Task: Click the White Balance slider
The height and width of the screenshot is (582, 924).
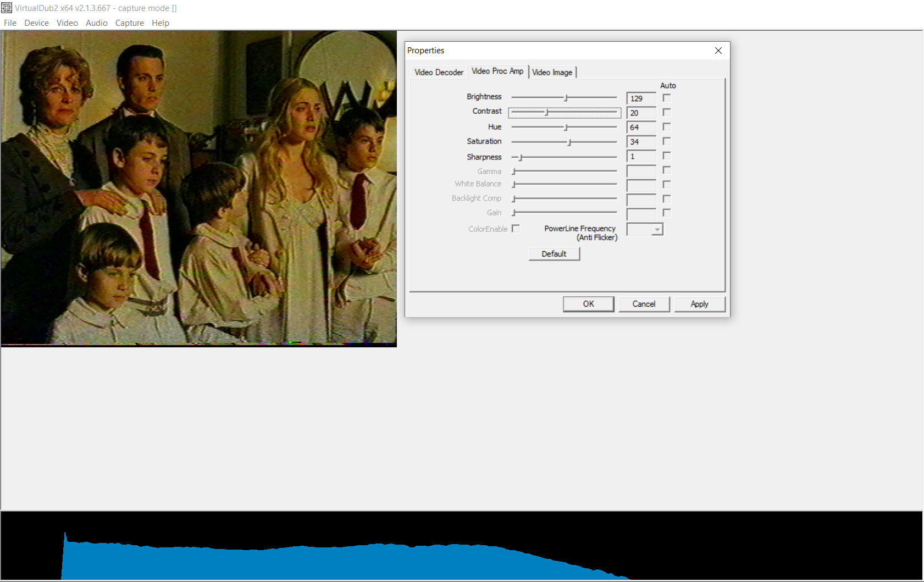Action: [x=565, y=185]
